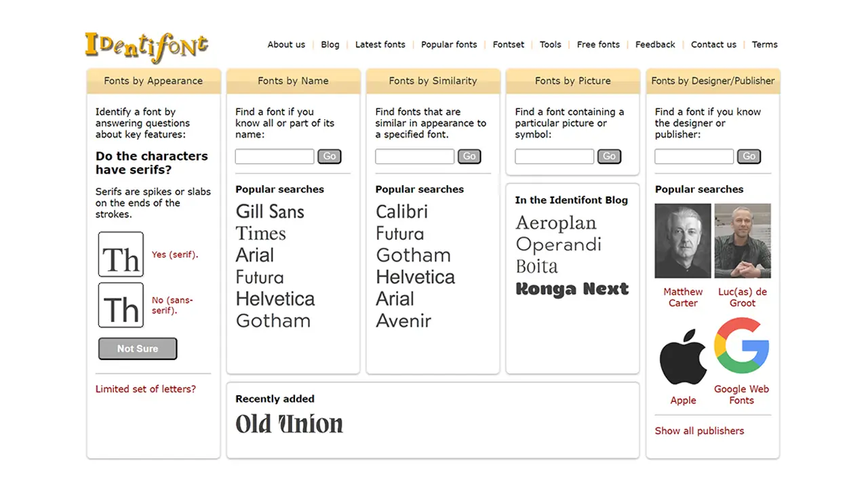This screenshot has height=488, width=868.
Task: Open Aeroplan blog font
Action: click(556, 222)
